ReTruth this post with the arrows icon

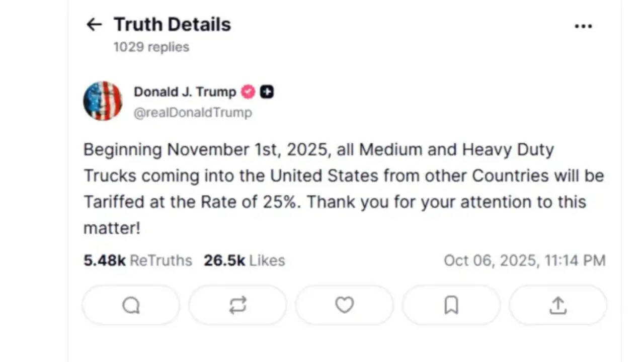tap(237, 305)
